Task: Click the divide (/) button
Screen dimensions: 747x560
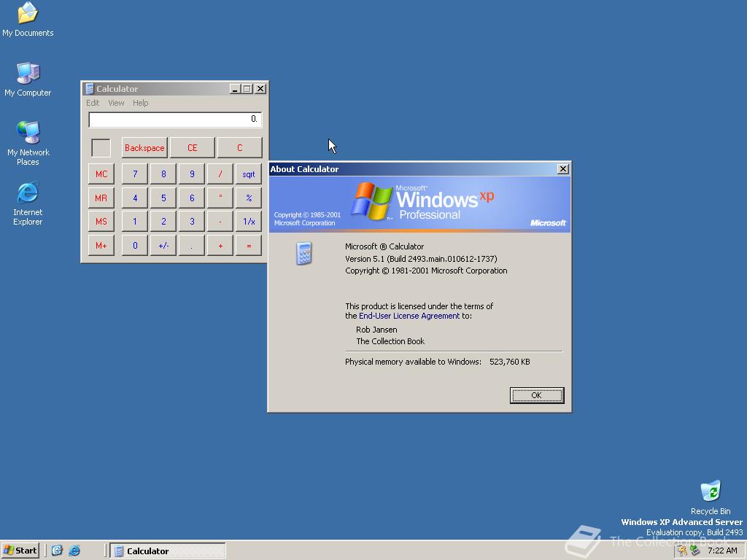Action: point(220,174)
